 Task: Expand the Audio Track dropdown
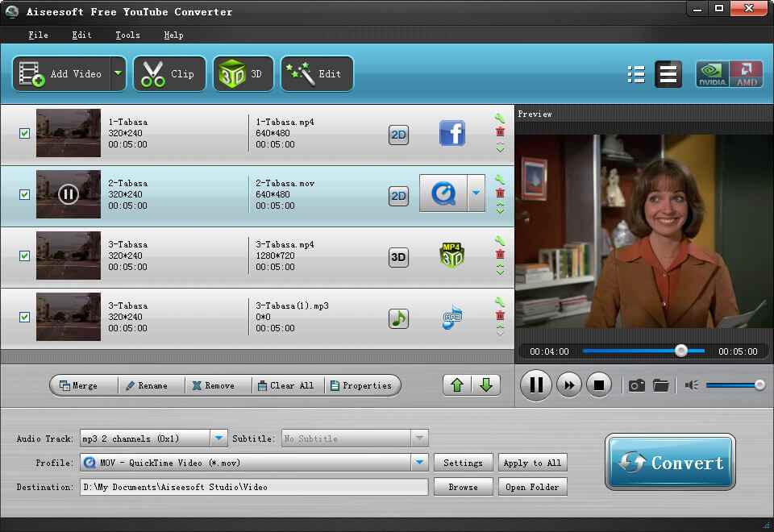218,438
